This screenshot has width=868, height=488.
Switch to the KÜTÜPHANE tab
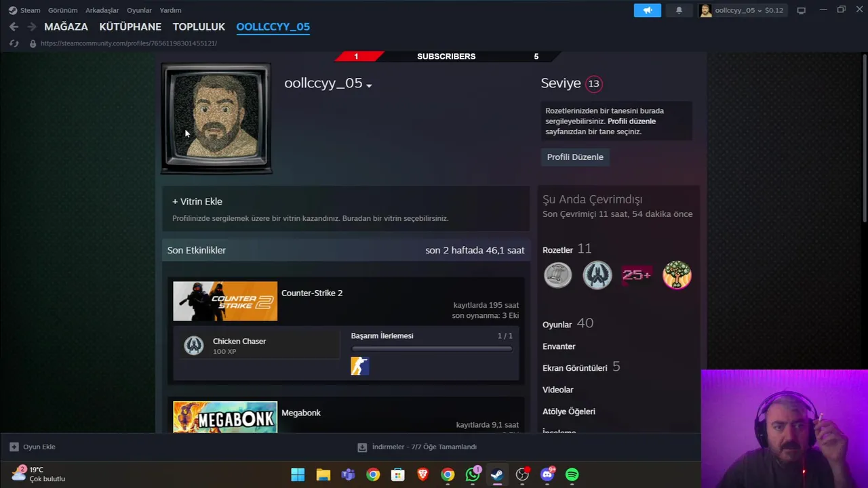click(130, 26)
